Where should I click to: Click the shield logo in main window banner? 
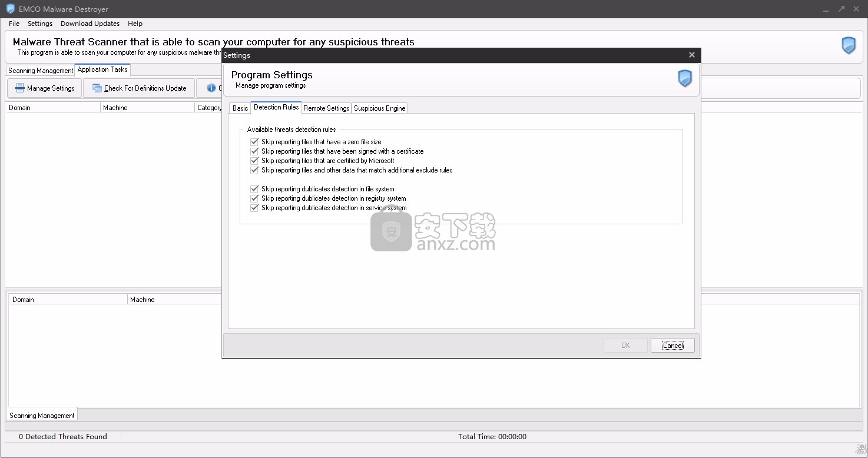click(x=849, y=45)
